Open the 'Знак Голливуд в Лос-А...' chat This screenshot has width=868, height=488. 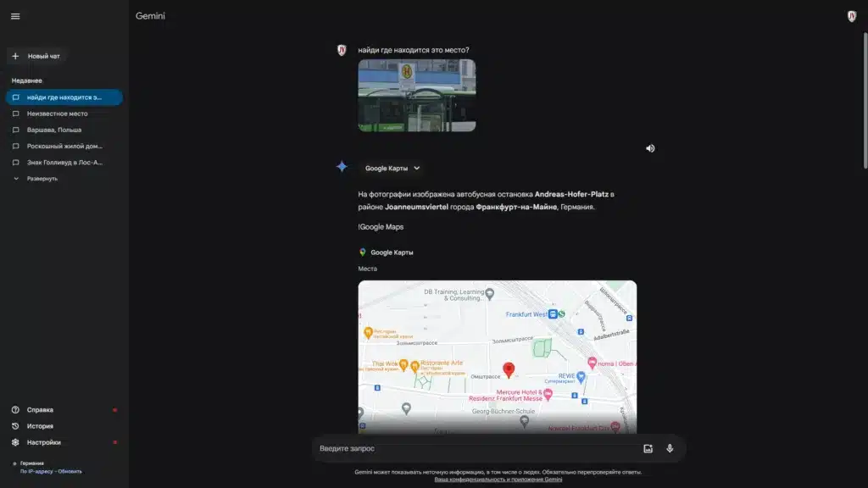pos(64,162)
